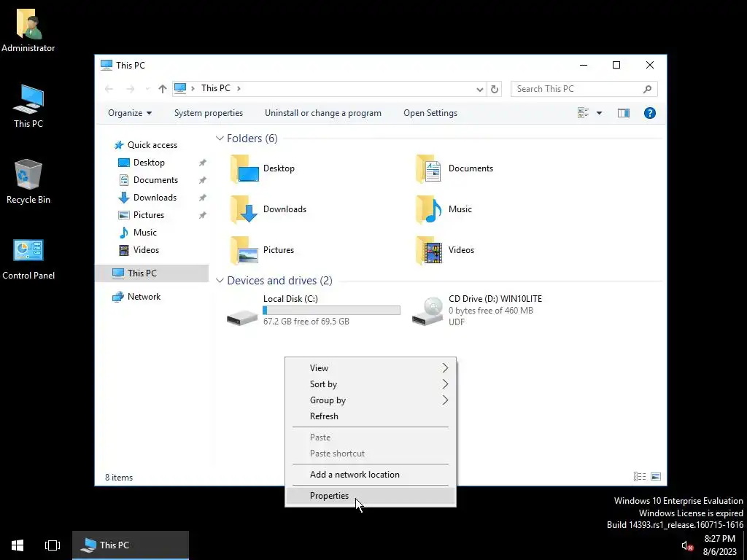Select Quick access in navigation pane

pyautogui.click(x=145, y=145)
